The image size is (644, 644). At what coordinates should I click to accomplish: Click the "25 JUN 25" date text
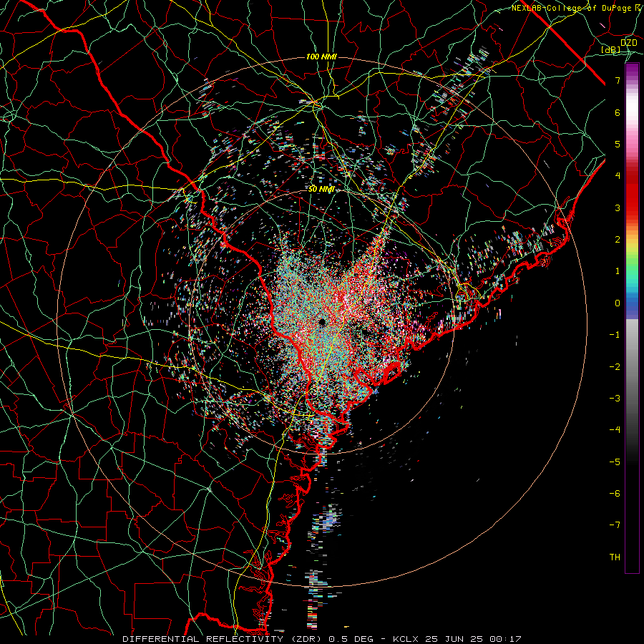pos(454,639)
